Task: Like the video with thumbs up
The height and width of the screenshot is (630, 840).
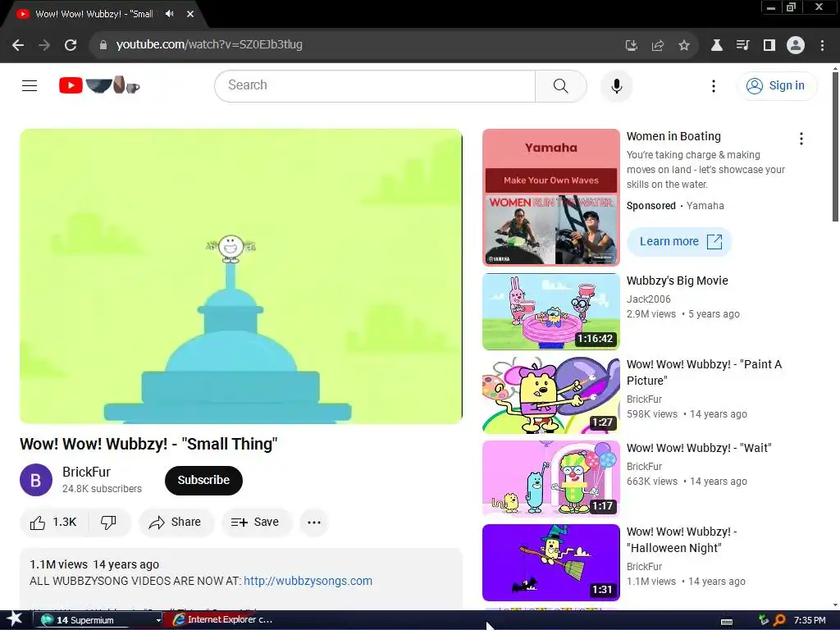Action: coord(53,523)
